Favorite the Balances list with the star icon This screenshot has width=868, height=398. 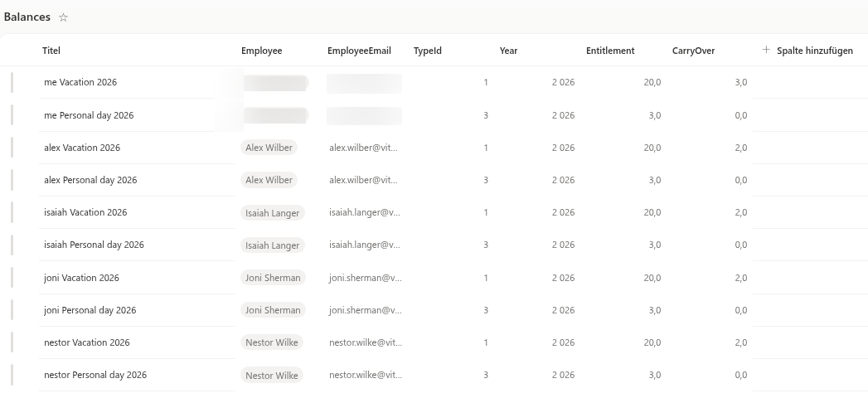[x=63, y=17]
